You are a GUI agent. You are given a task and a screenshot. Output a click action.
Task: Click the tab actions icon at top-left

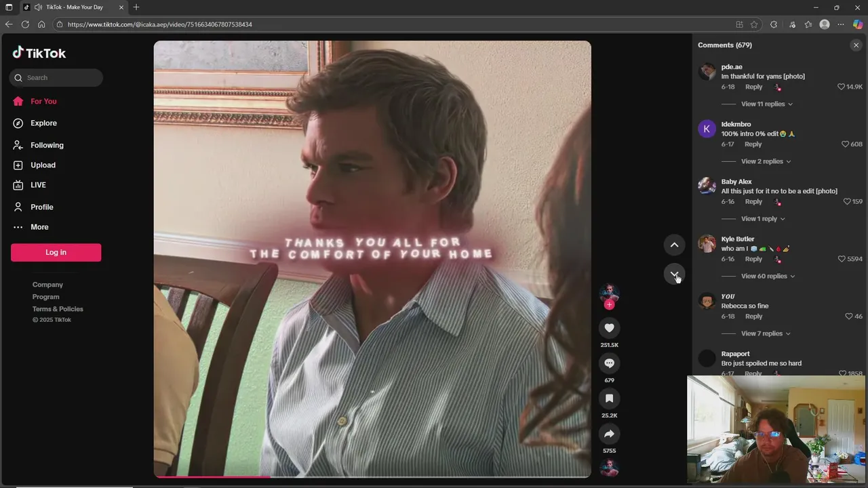tap(9, 7)
